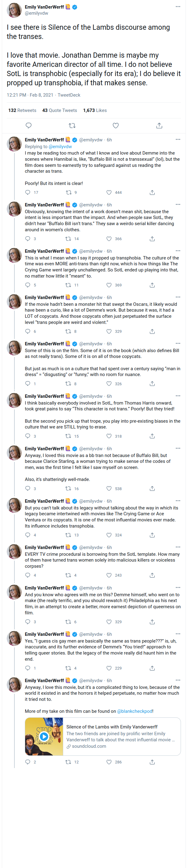This screenshot has height=868, width=192.
Task: Open the 1,673 Likes list
Action: [x=95, y=110]
